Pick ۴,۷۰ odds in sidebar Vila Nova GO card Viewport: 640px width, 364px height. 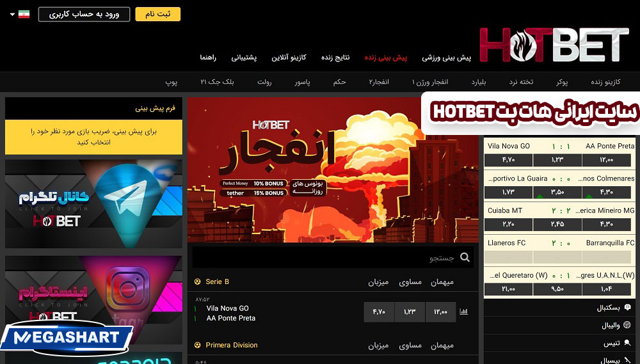(508, 160)
